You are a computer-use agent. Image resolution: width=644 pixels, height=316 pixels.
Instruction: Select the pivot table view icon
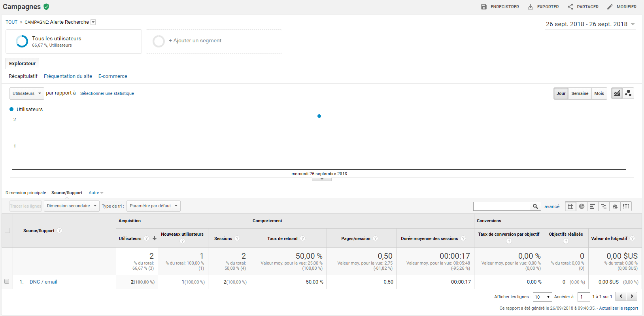(626, 206)
